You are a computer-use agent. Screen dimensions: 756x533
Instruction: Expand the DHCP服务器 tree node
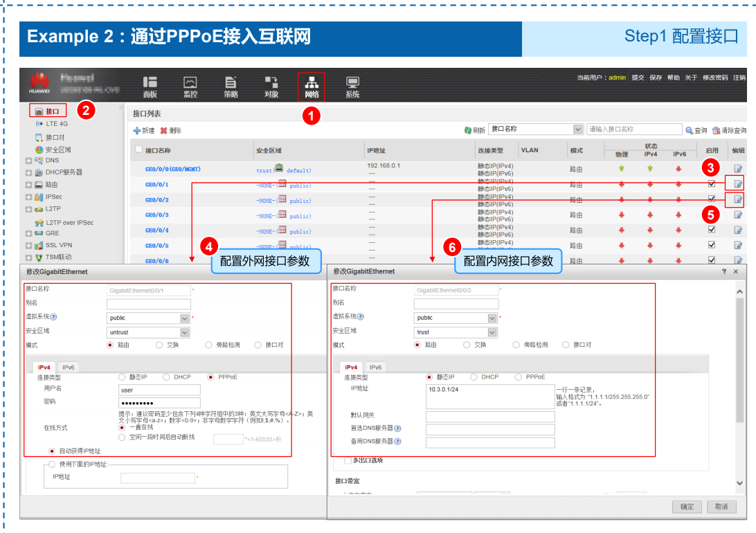tap(28, 172)
